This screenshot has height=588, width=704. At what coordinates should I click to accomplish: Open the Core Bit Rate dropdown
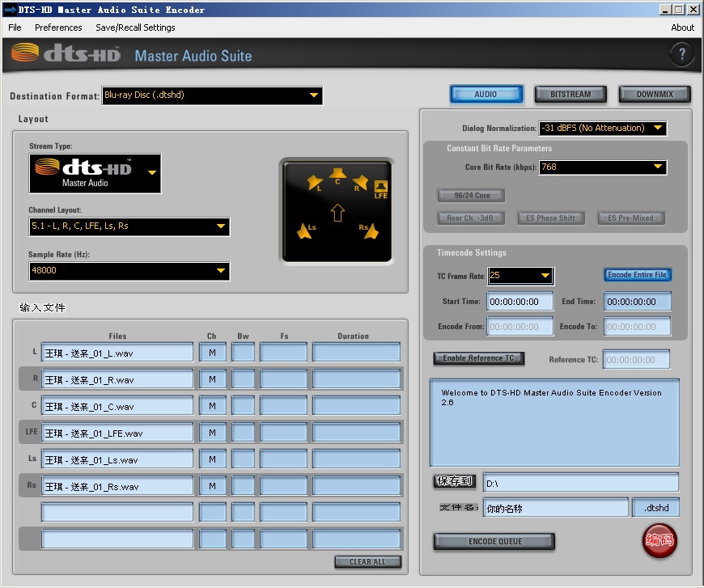coord(603,167)
